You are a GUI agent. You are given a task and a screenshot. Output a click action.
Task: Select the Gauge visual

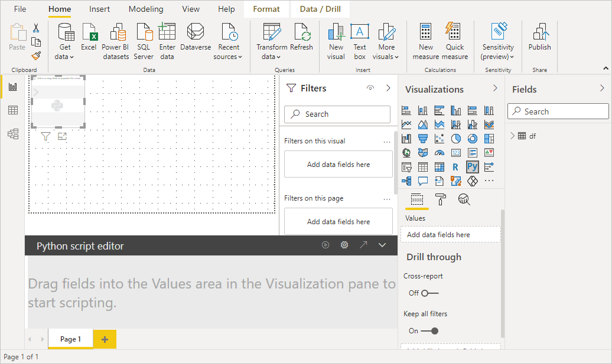point(440,152)
